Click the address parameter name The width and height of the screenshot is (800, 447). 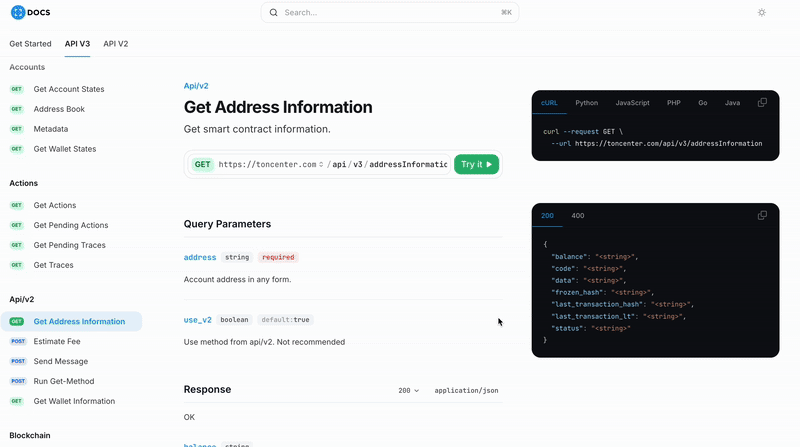[x=200, y=257]
